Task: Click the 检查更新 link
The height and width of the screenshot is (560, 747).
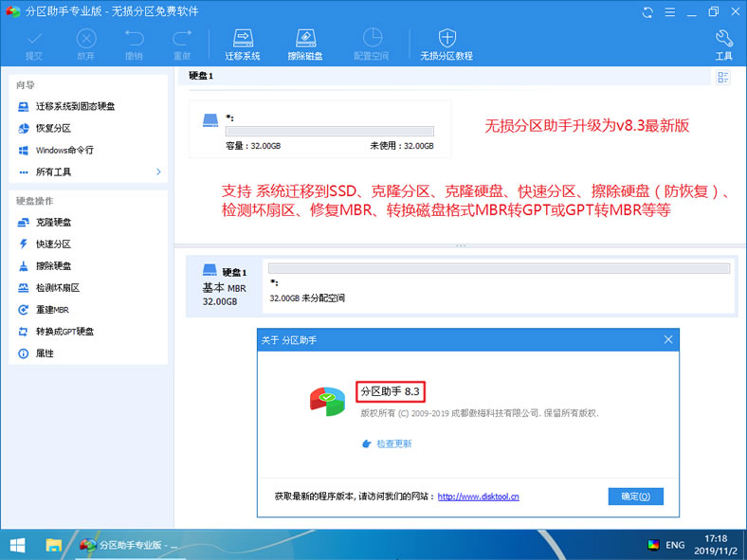Action: pyautogui.click(x=393, y=443)
